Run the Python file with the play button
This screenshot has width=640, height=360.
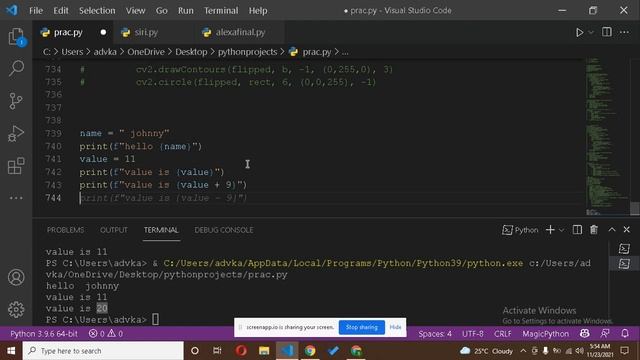click(579, 32)
